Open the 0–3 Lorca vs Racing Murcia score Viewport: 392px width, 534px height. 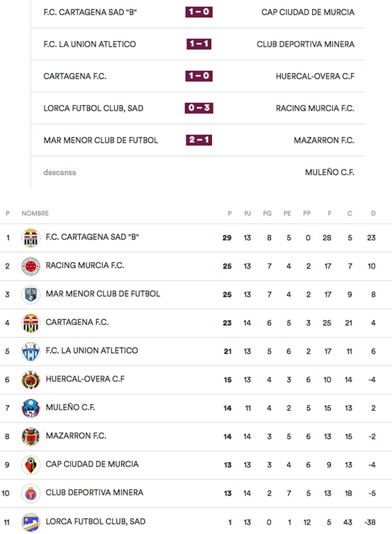(199, 108)
